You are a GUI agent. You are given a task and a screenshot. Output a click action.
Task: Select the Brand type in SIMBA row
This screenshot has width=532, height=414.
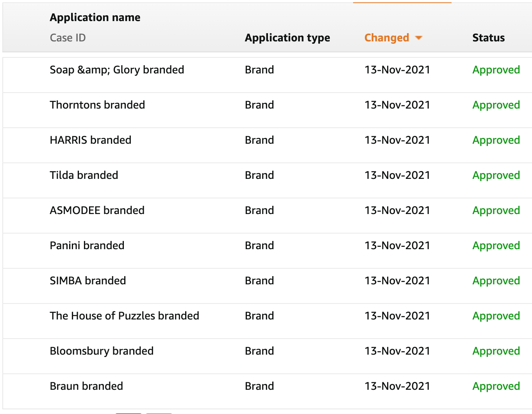tap(259, 281)
